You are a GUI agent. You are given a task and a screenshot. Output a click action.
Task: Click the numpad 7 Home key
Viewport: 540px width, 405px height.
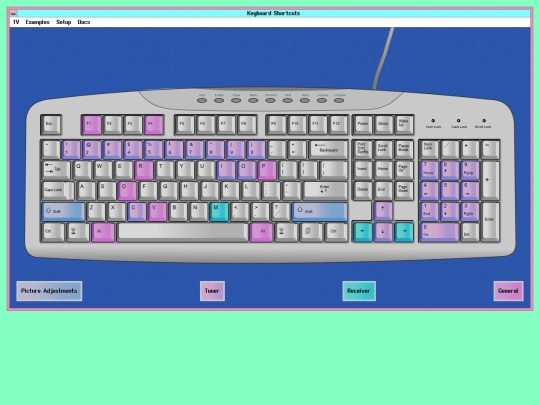click(429, 170)
